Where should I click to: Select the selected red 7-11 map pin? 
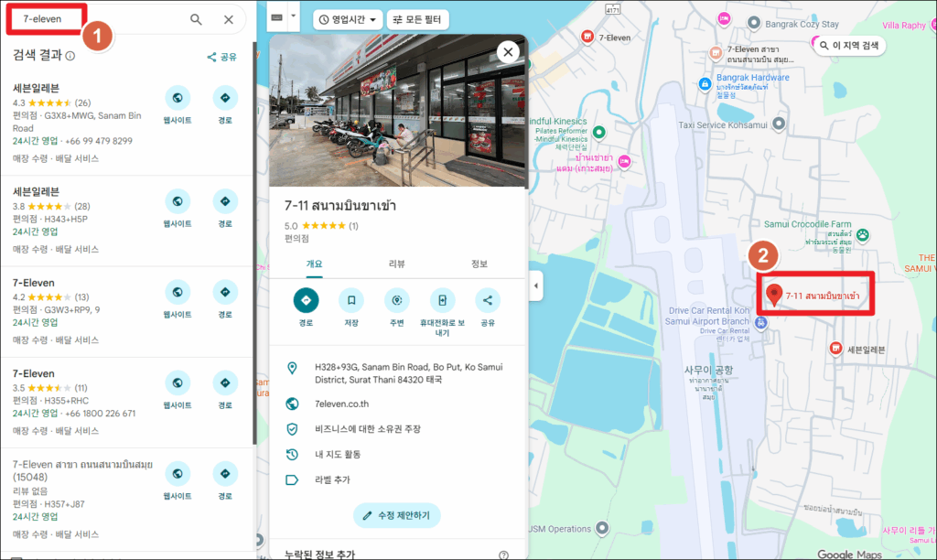point(774,295)
